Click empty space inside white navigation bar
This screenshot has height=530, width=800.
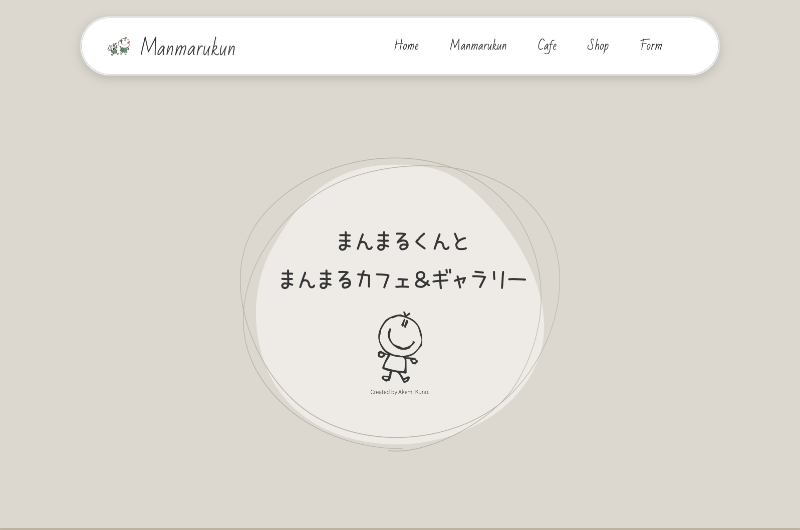coord(310,46)
